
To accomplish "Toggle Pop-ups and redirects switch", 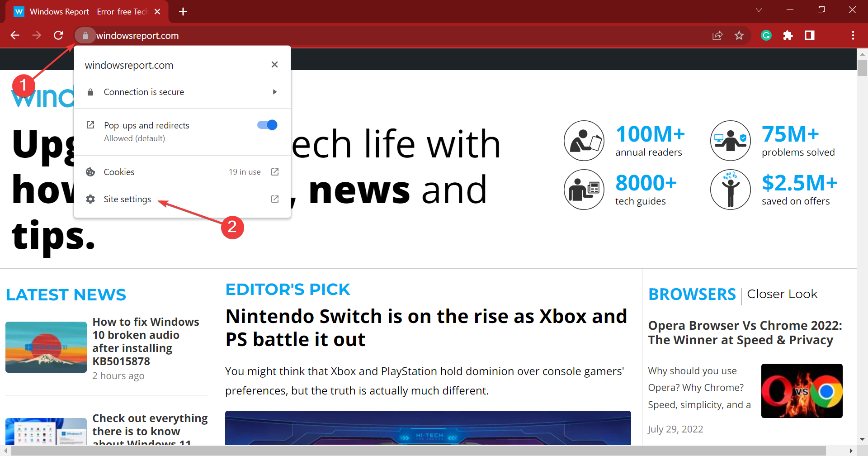I will click(x=267, y=125).
